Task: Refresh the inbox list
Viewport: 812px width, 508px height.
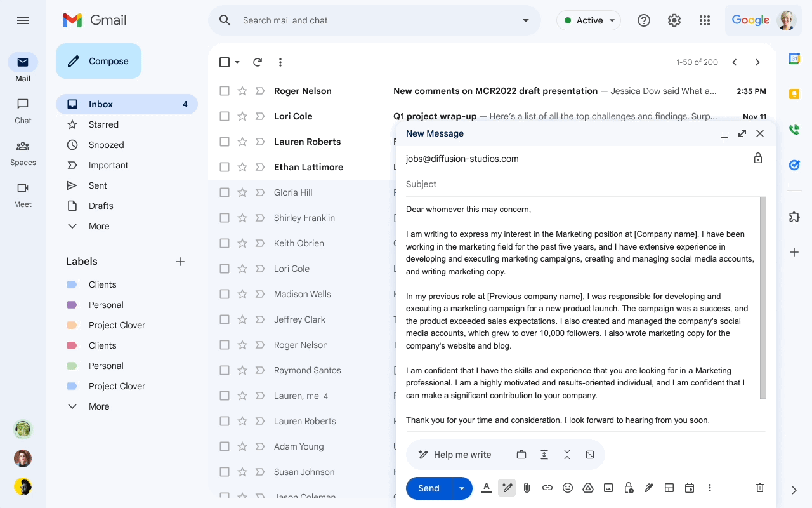Action: pos(258,62)
